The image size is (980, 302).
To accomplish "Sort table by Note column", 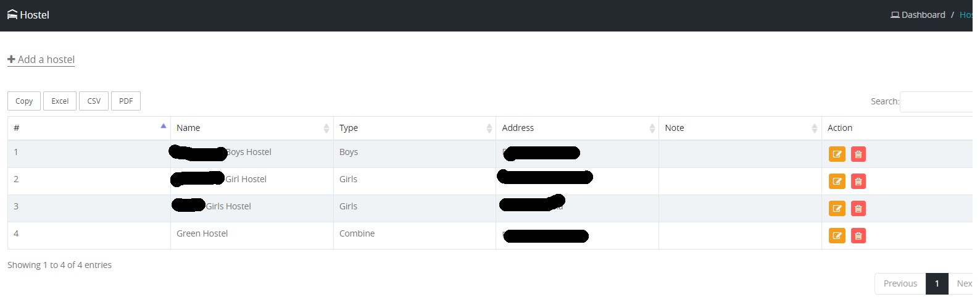I will coord(739,128).
